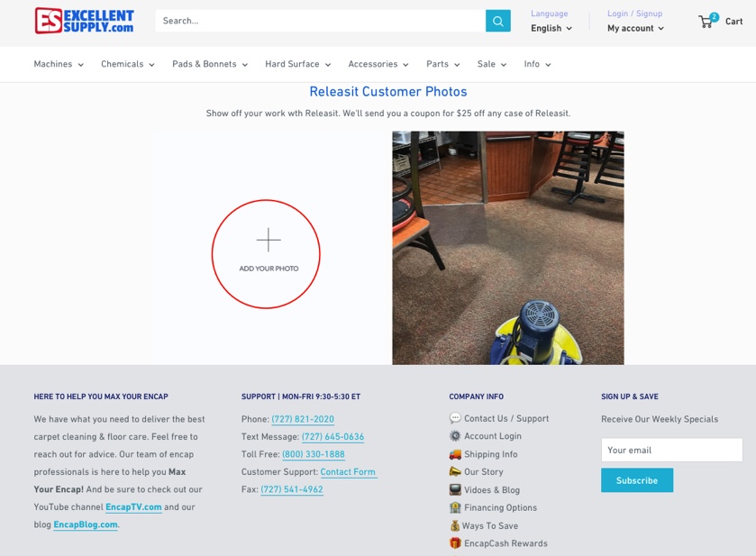Click the Excellent Supply logo
Viewport: 756px width, 556px height.
pos(84,21)
